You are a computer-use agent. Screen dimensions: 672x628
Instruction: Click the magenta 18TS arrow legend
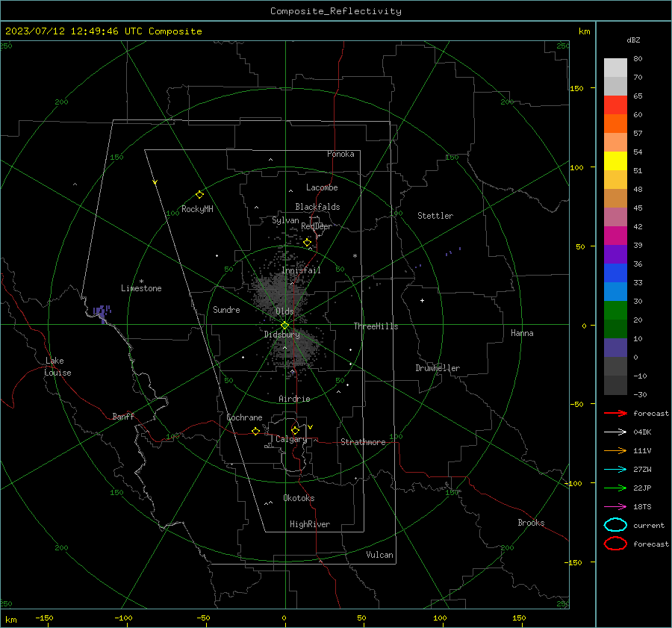coord(615,507)
